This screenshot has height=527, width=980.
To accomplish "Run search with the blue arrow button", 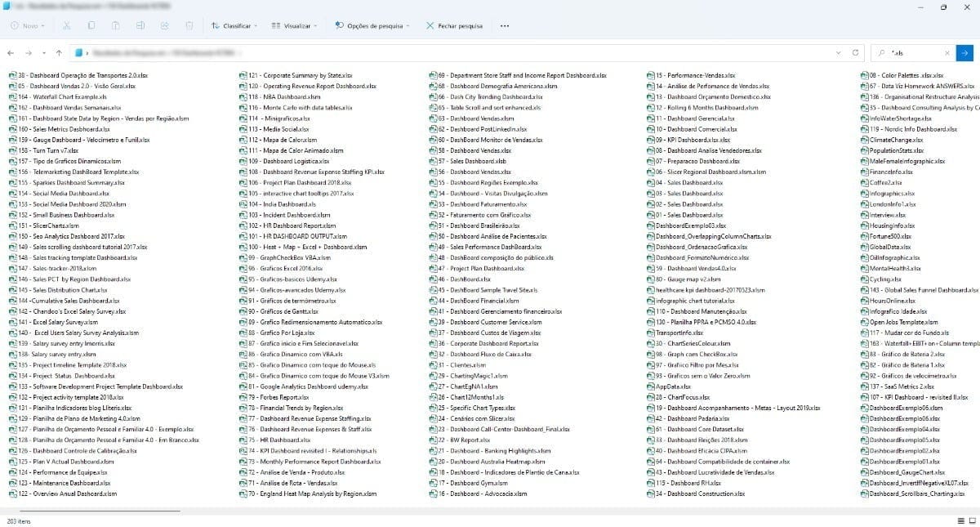I will tap(964, 52).
